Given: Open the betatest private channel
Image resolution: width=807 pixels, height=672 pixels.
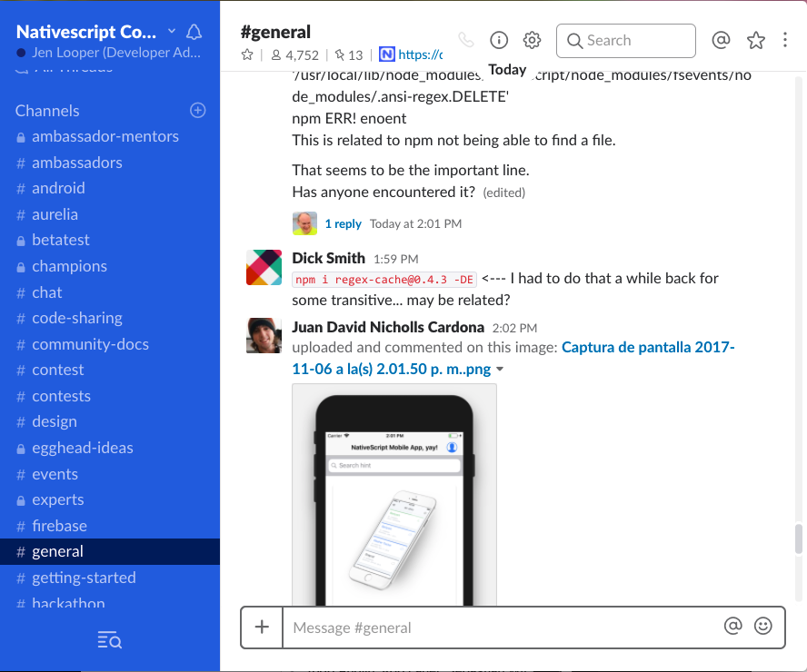Looking at the screenshot, I should [x=110, y=240].
